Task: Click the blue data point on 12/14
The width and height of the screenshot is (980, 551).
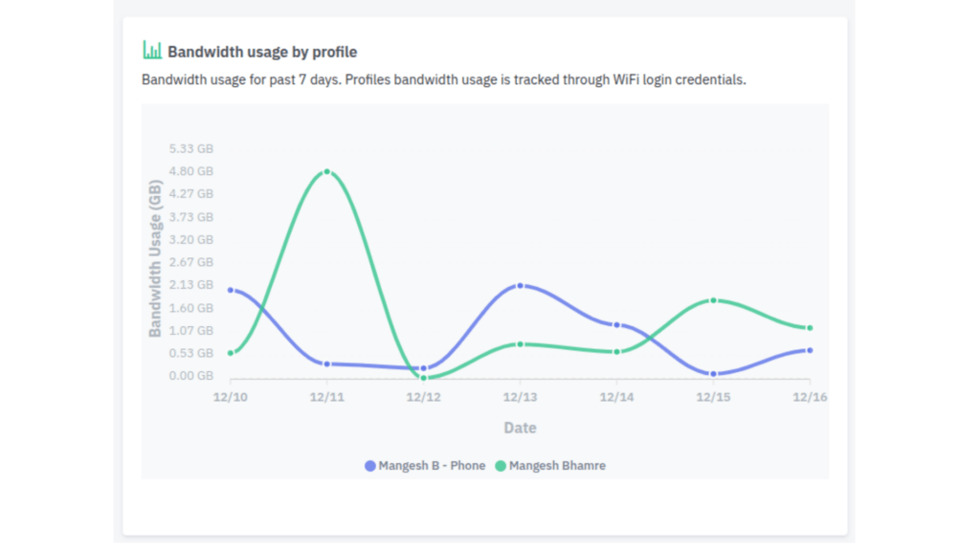Action: (x=616, y=325)
